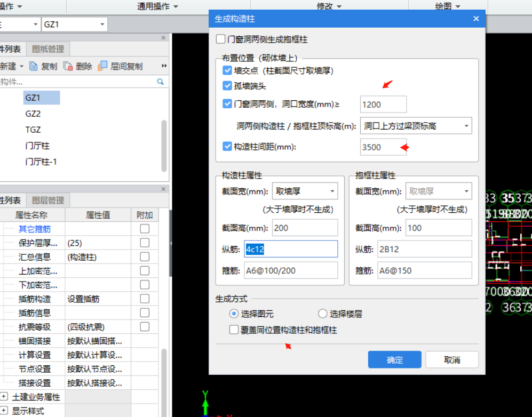Click 抱框柱 截面高 100 field
The width and height of the screenshot is (532, 417).
pos(439,228)
